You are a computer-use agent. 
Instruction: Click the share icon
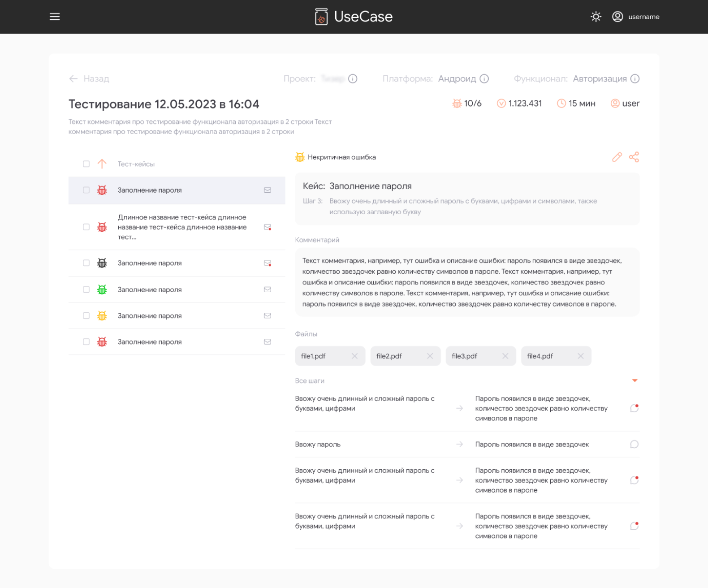coord(634,157)
